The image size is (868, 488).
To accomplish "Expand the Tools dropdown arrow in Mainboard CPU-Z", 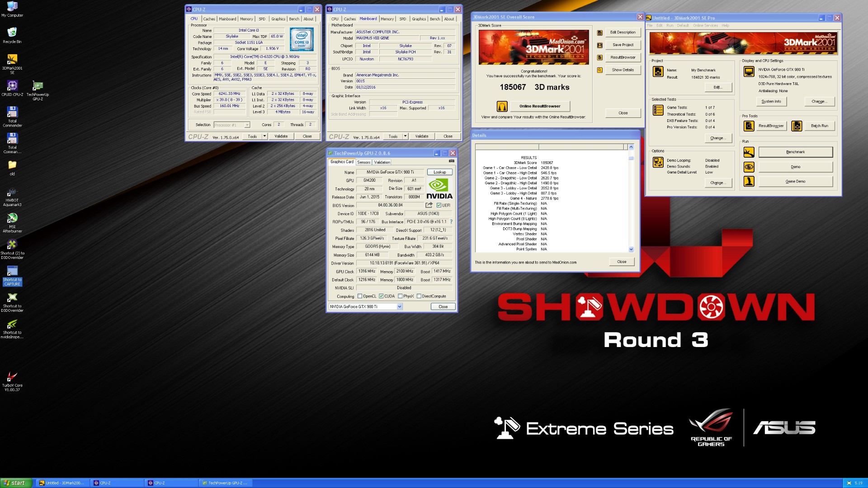I will tap(405, 136).
